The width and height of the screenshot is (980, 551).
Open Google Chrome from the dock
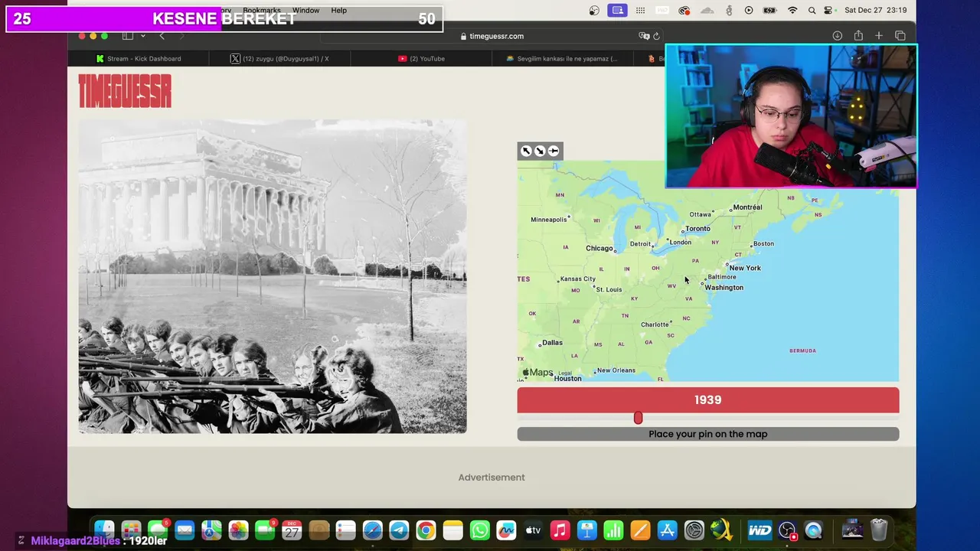(x=426, y=530)
